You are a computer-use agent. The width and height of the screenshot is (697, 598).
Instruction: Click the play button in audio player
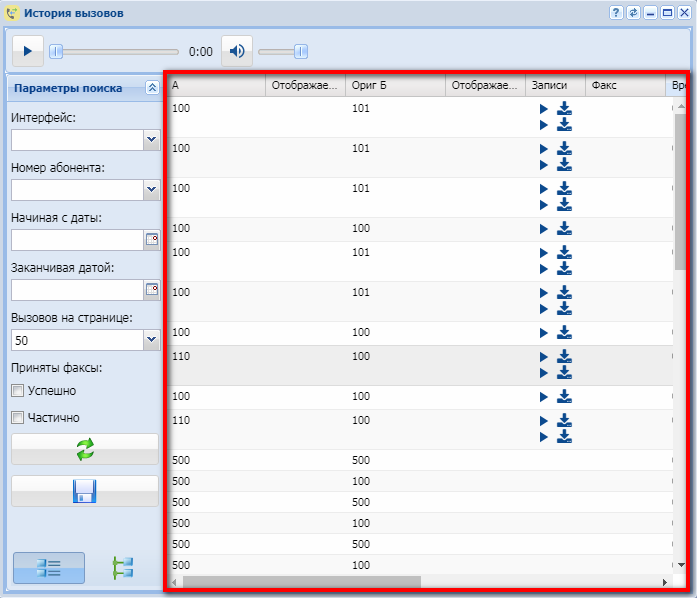[x=28, y=51]
